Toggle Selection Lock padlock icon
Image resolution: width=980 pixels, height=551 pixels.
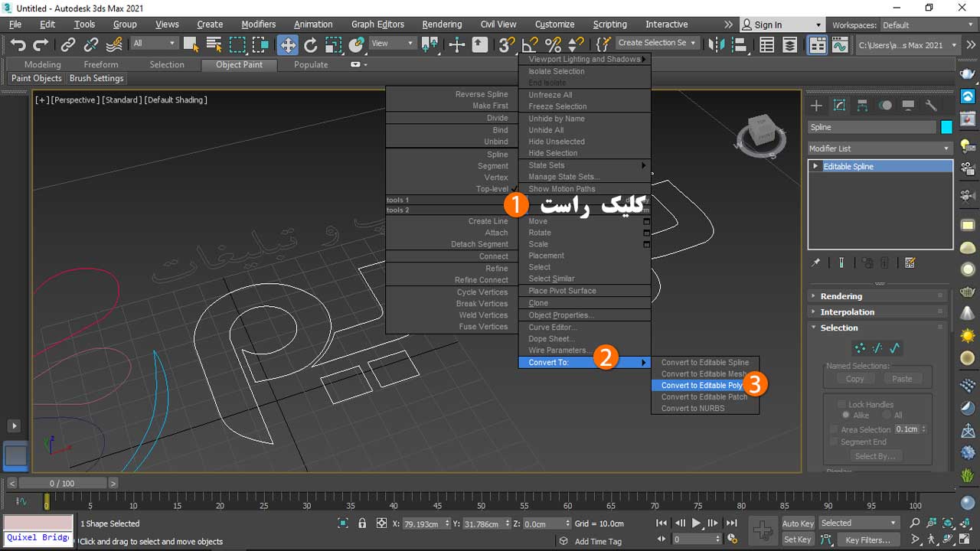tap(362, 523)
